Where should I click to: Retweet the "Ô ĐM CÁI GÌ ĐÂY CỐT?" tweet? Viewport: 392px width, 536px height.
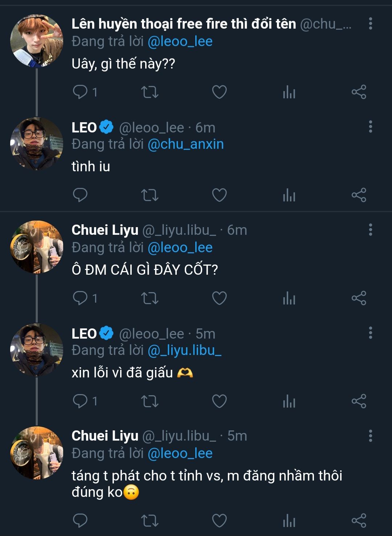(x=150, y=298)
